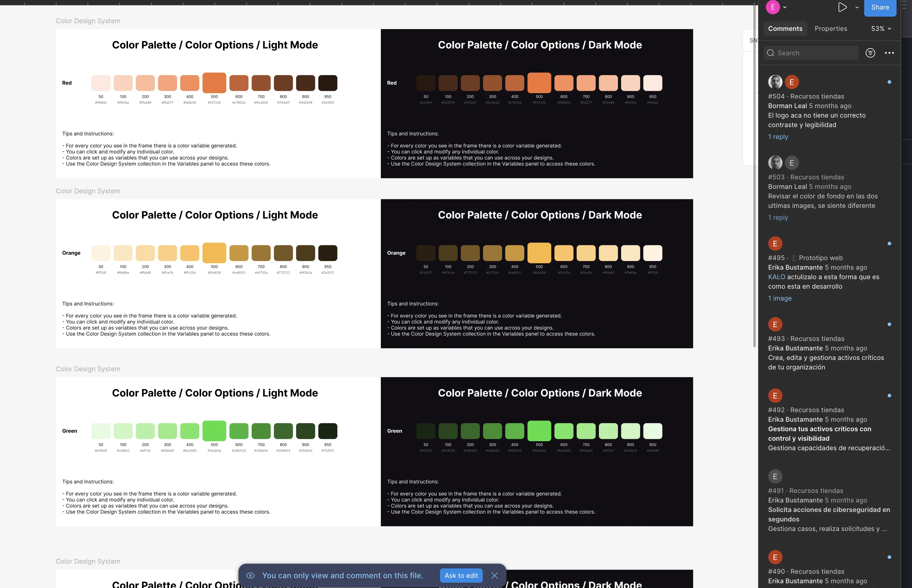Click hex label #f37335 in Red Light Mode

click(x=214, y=103)
